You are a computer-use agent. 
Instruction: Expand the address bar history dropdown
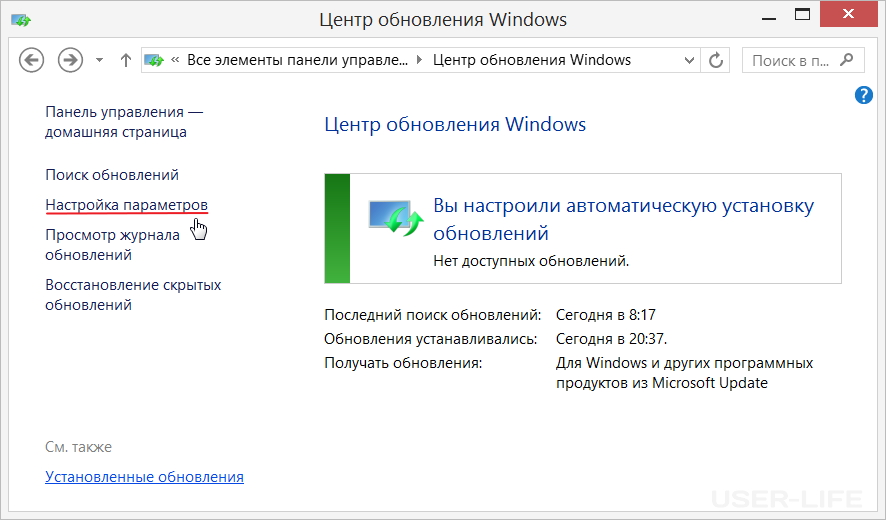pos(689,60)
